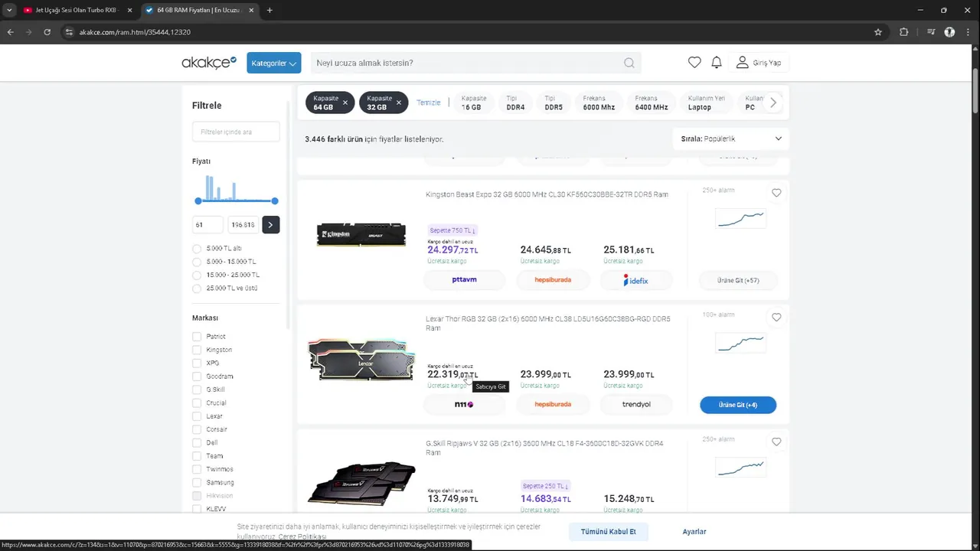Apply price range arrow button
The height and width of the screenshot is (551, 980).
pyautogui.click(x=270, y=224)
